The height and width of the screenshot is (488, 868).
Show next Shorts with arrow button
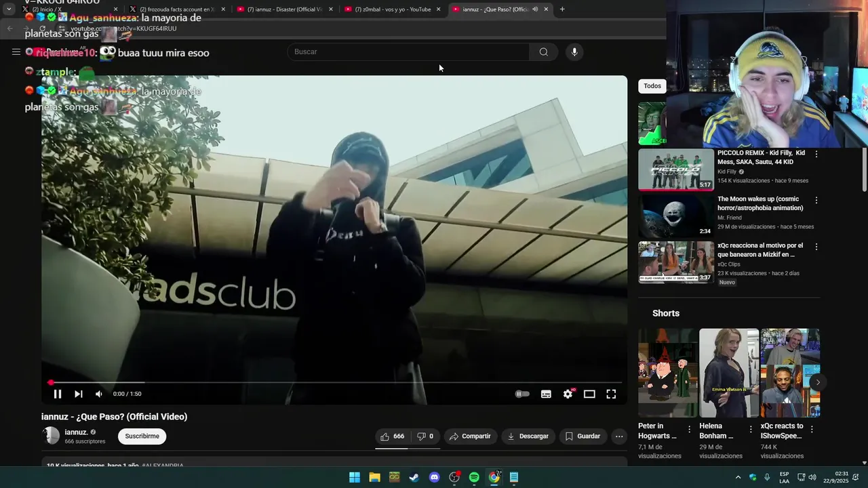pos(818,382)
